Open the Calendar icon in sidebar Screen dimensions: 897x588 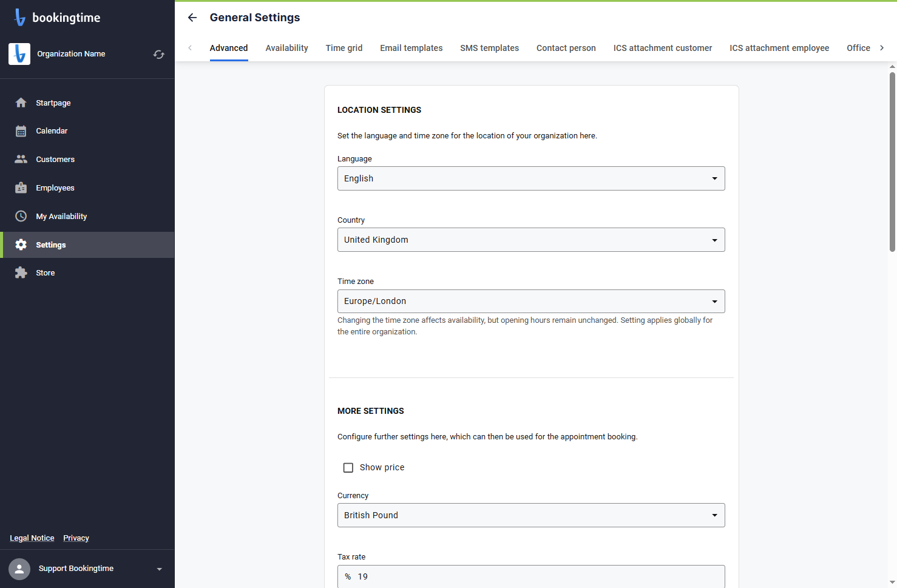[x=21, y=131]
